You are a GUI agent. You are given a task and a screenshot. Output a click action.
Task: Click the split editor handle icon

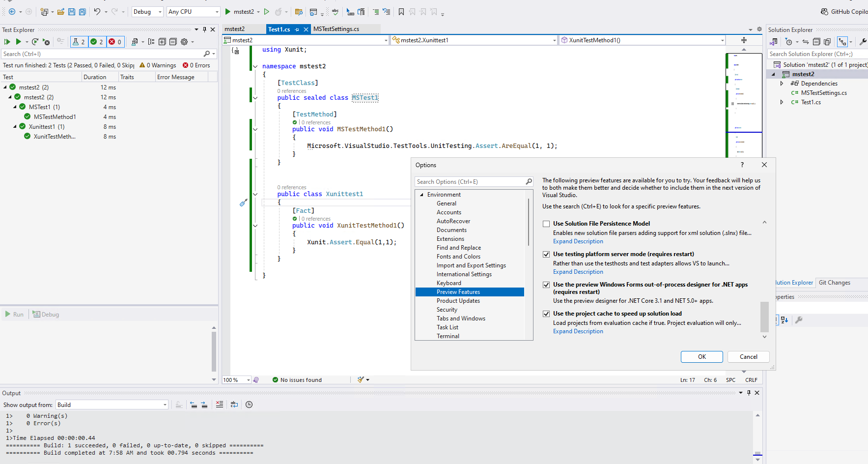(x=744, y=40)
